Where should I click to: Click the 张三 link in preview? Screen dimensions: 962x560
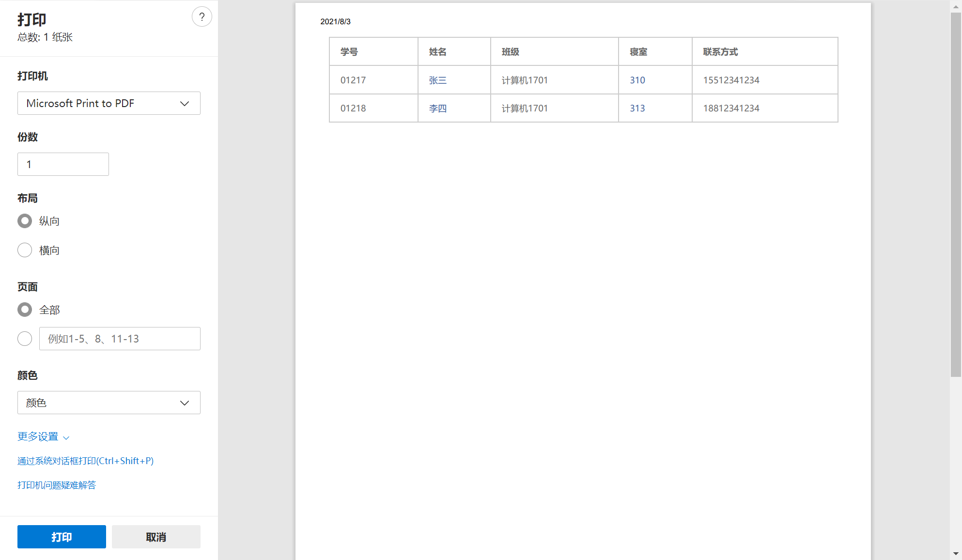pos(437,80)
